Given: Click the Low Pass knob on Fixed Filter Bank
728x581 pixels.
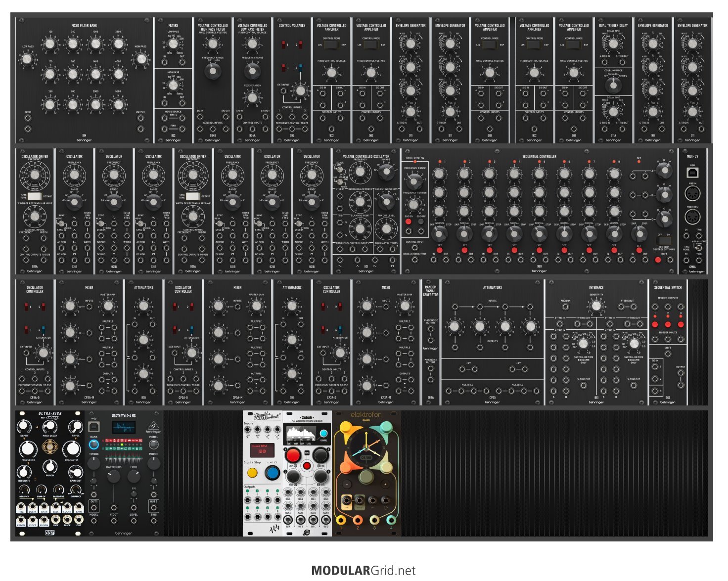Looking at the screenshot, I should click(x=27, y=59).
